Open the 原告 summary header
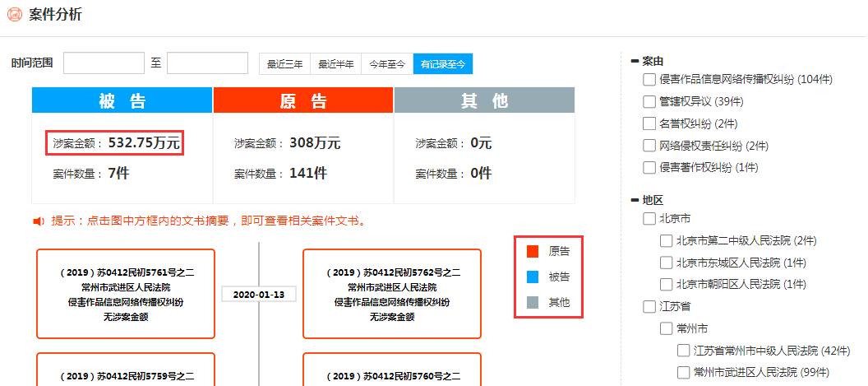This screenshot has height=386, width=868. tap(303, 100)
